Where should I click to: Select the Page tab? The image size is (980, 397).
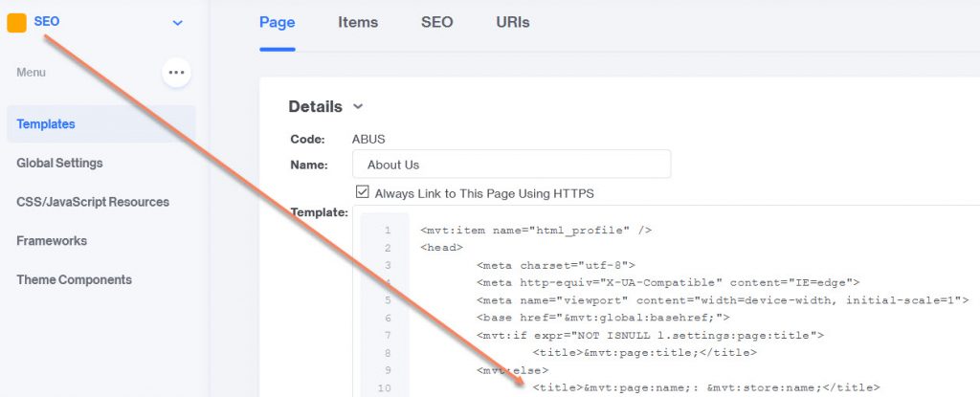[x=277, y=23]
